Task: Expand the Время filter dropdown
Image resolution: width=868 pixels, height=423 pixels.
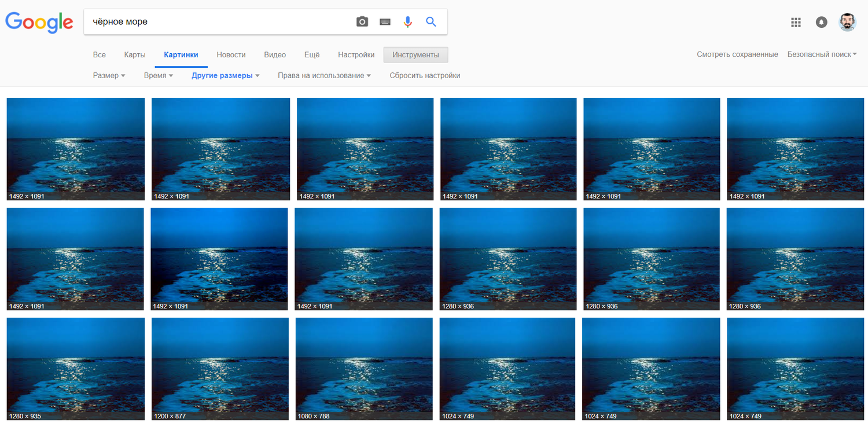Action: point(158,76)
